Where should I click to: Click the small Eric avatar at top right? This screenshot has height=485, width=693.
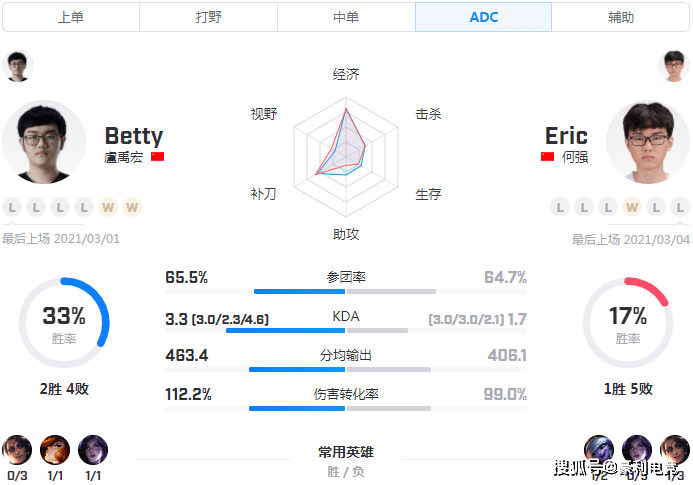[673, 66]
